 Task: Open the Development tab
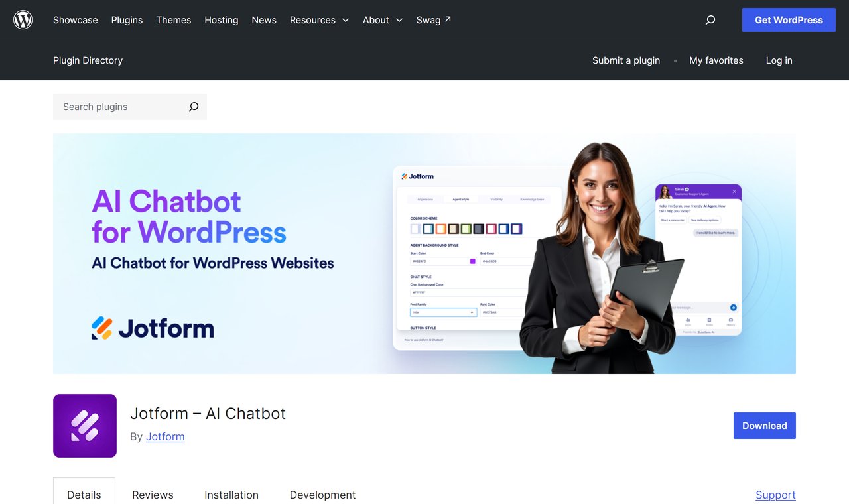tap(322, 495)
